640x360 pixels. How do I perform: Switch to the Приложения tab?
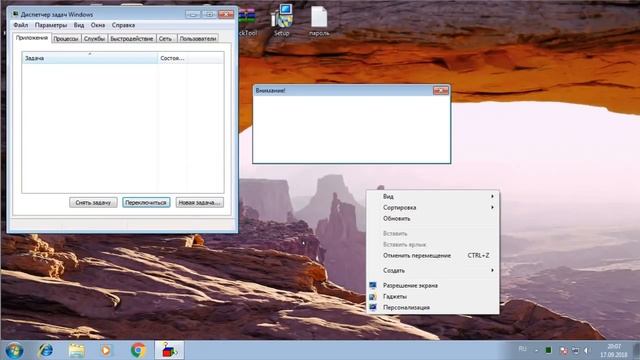pos(32,38)
